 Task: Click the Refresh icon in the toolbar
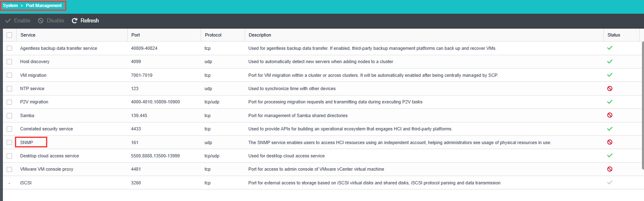coord(75,21)
